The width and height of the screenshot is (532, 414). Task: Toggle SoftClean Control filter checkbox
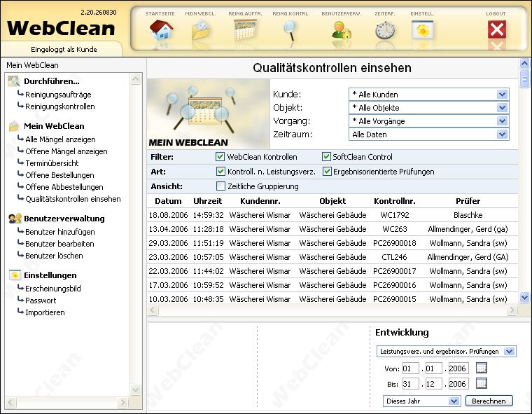(x=326, y=157)
